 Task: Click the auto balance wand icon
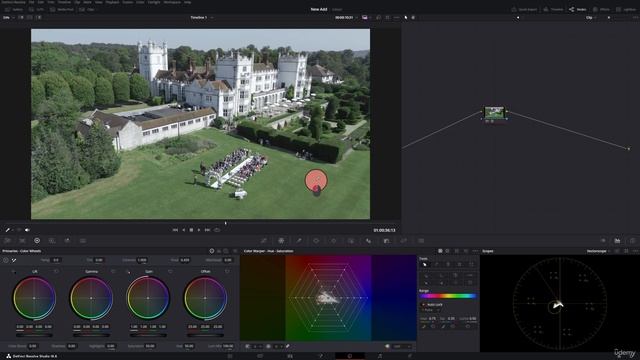[14, 260]
